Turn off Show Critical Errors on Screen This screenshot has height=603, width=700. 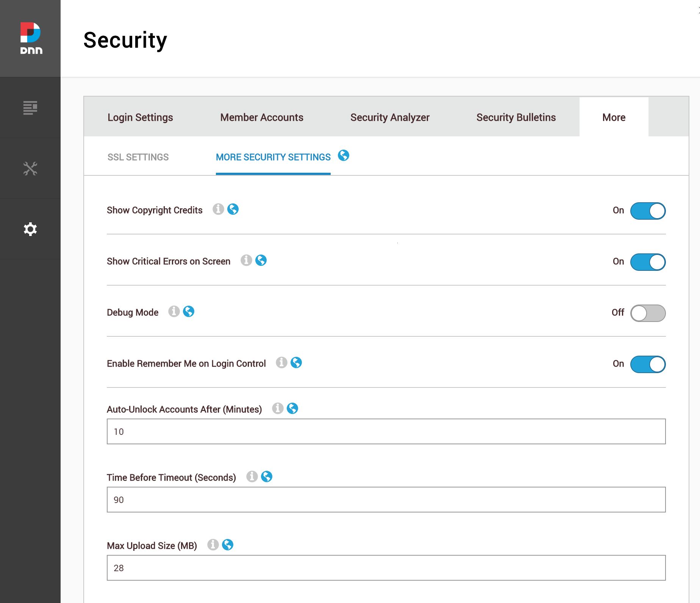[647, 262]
